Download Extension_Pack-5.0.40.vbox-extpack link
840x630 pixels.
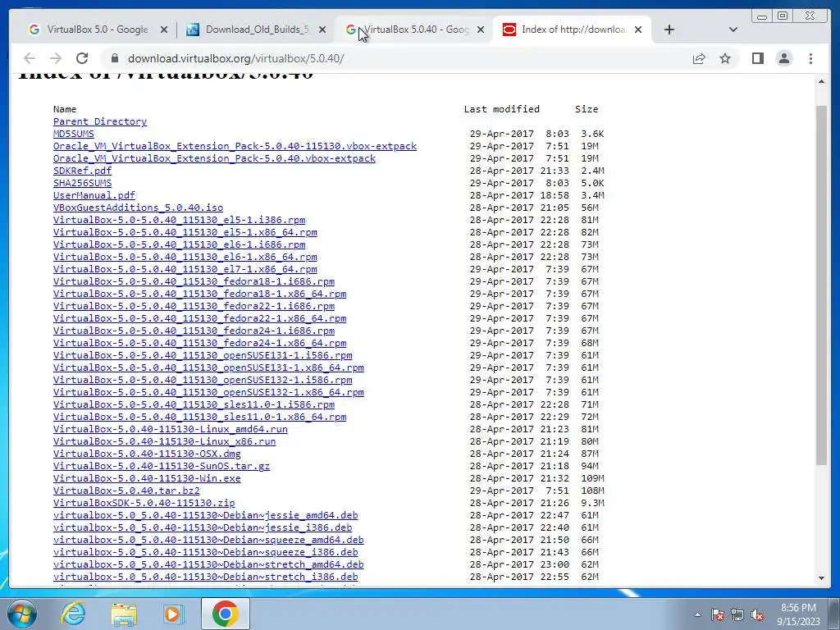point(214,158)
